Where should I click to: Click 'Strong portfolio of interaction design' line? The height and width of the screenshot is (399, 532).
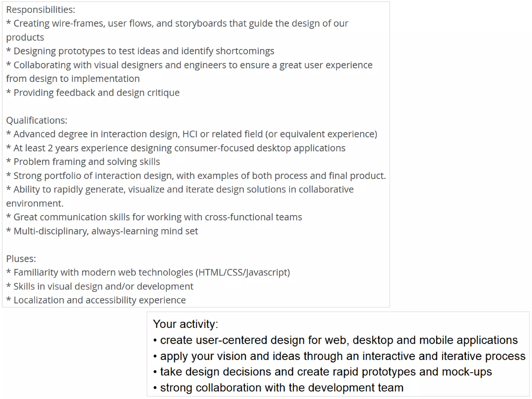click(x=196, y=176)
